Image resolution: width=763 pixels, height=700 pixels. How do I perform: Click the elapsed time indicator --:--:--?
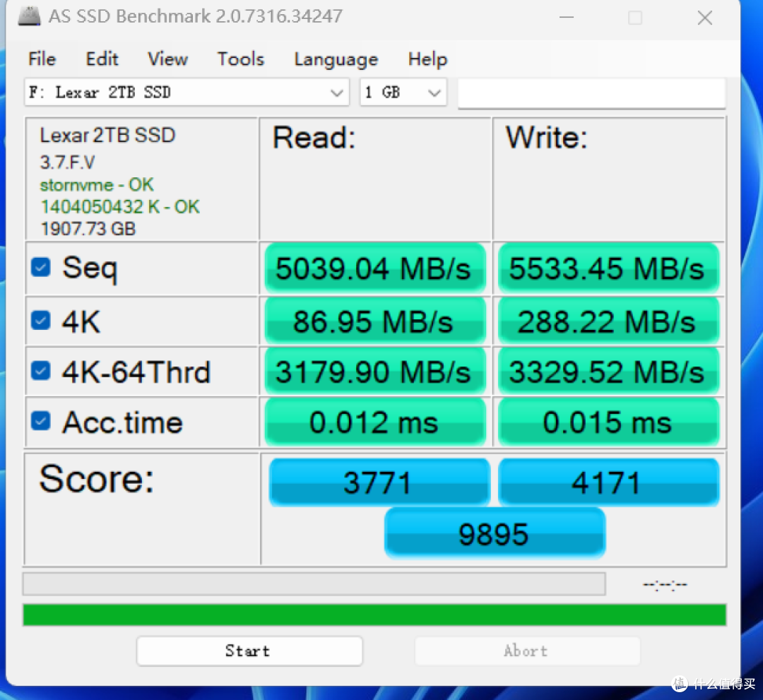(x=665, y=584)
